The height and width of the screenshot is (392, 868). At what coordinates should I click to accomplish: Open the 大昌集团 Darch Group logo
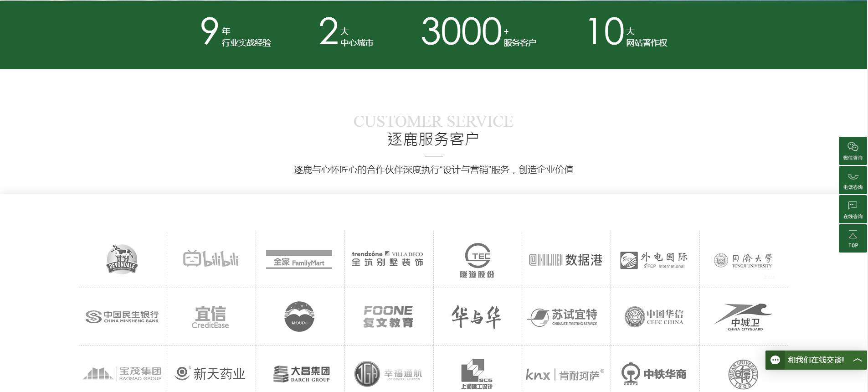pyautogui.click(x=302, y=374)
